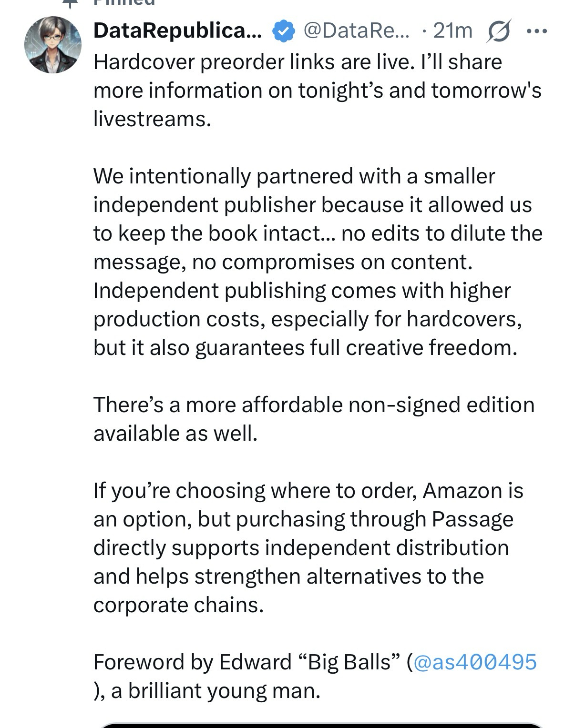Click the 'If you're choosing where to order' paragraph
This screenshot has height=728, width=575.
(308, 547)
